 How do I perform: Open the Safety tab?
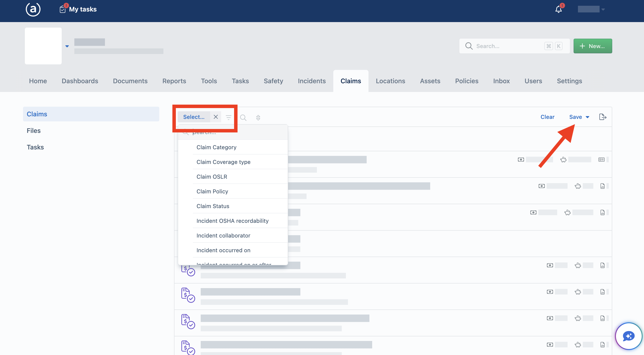tap(273, 81)
